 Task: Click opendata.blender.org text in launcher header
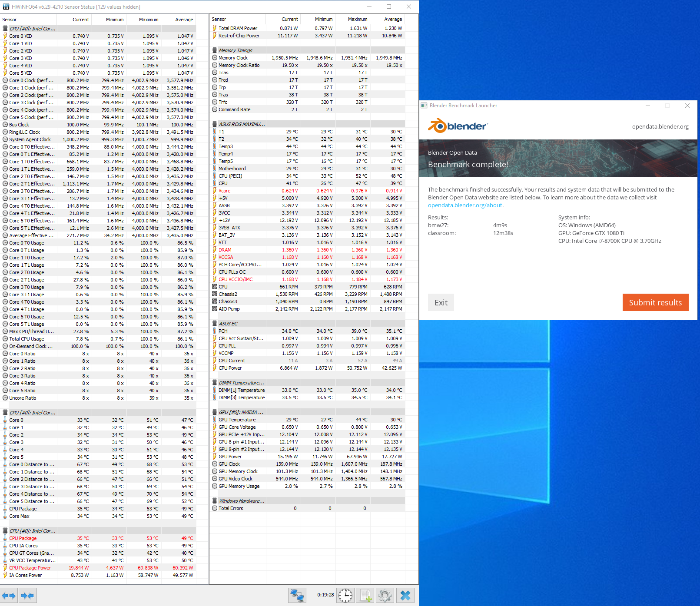coord(660,126)
